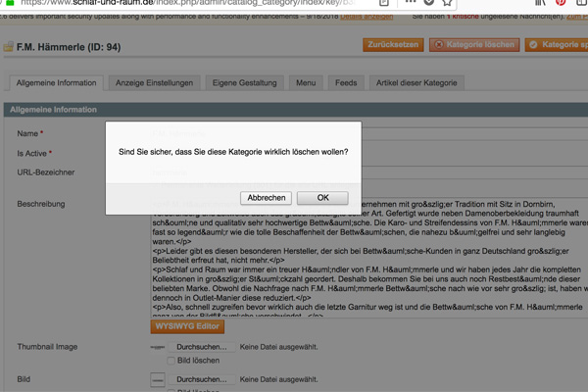Click the Zurücksetzen button

click(392, 45)
